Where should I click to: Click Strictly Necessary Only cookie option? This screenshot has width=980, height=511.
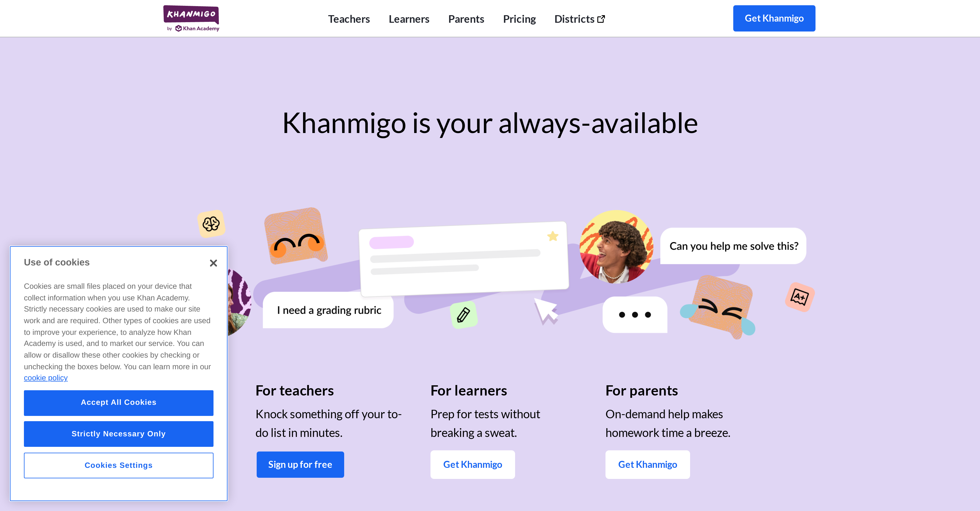coord(119,433)
